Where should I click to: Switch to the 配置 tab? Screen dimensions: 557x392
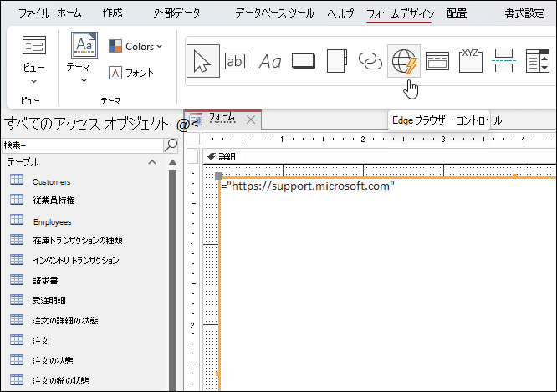coord(457,13)
